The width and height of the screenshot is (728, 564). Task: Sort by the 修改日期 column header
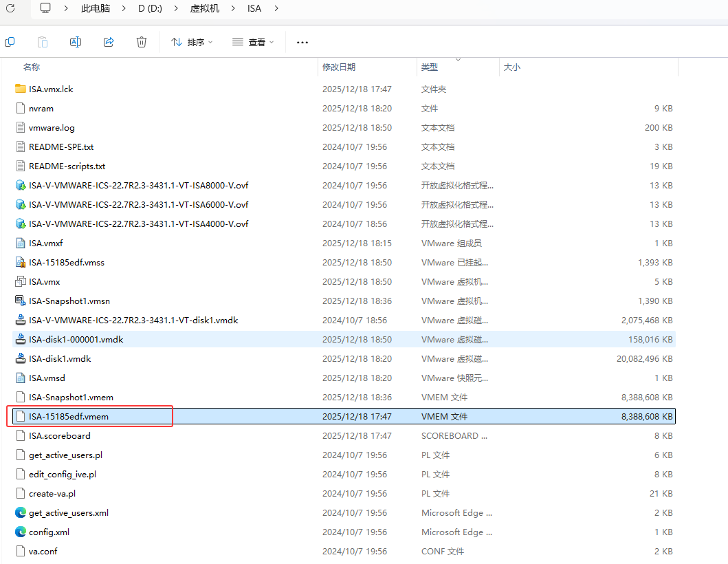[339, 67]
